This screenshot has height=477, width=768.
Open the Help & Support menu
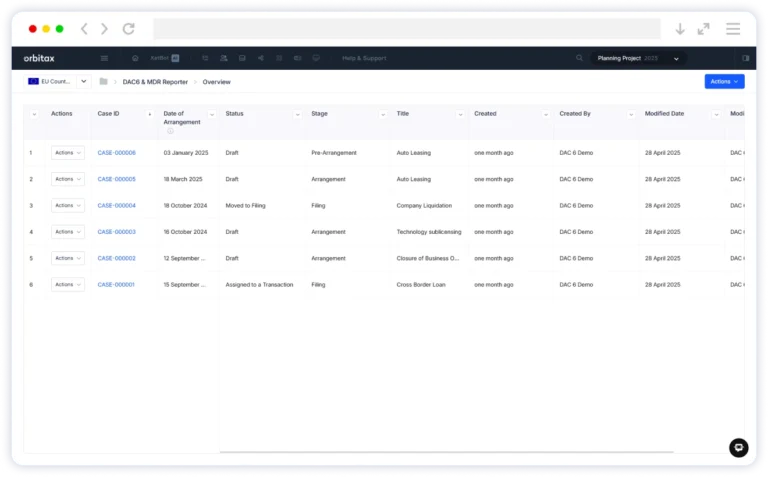(x=364, y=58)
